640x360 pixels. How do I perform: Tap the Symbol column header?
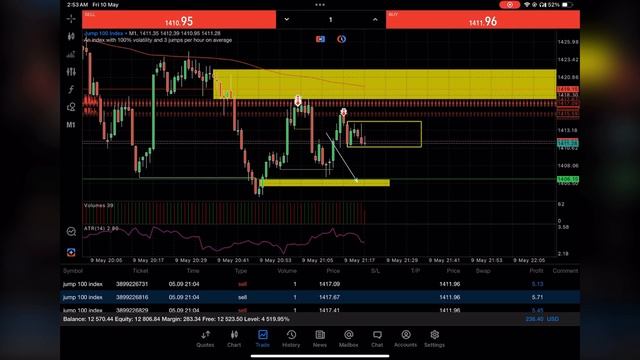tap(73, 271)
